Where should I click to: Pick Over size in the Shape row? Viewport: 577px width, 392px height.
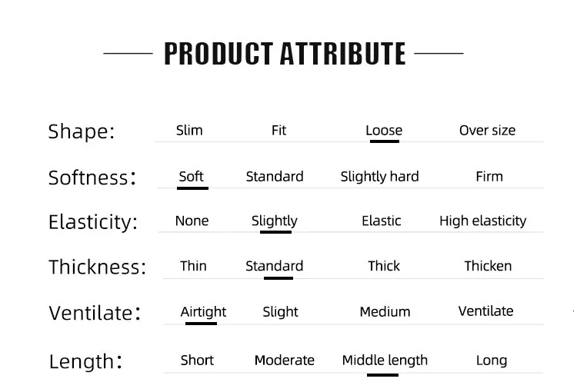pos(487,131)
